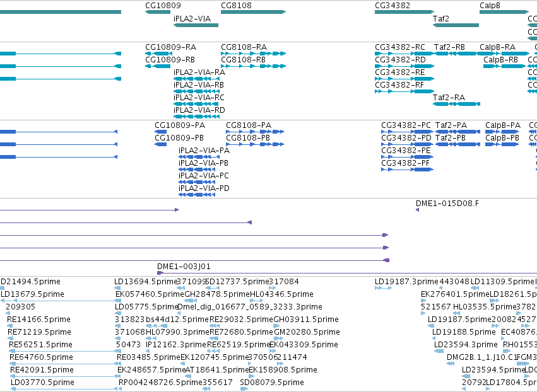Select transcript CG10809-RB
The width and height of the screenshot is (537, 392).
158,66
